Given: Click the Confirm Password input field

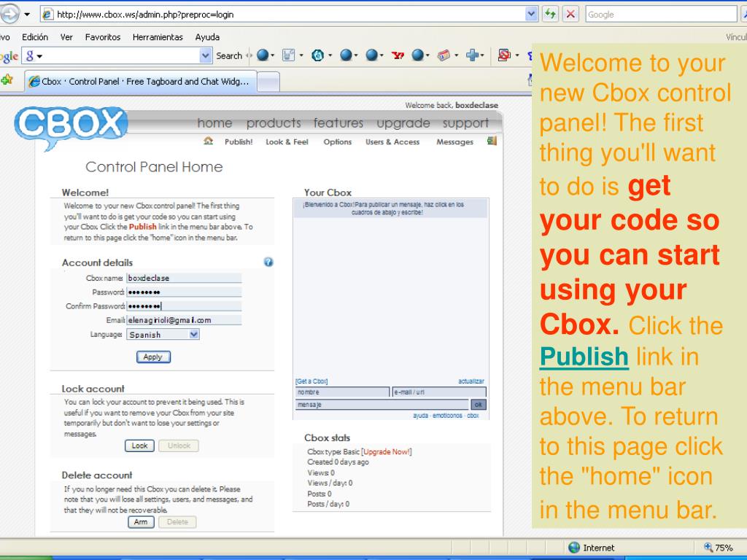Looking at the screenshot, I should [x=184, y=306].
